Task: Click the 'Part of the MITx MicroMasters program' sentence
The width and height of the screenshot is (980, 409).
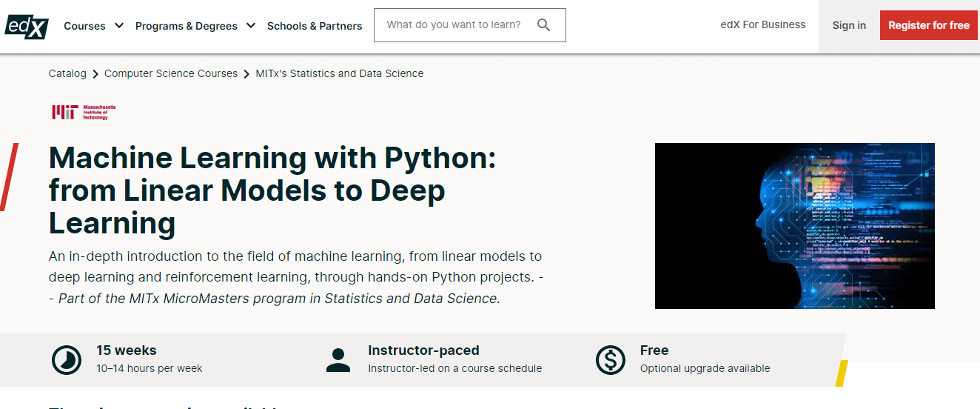Action: 279,299
